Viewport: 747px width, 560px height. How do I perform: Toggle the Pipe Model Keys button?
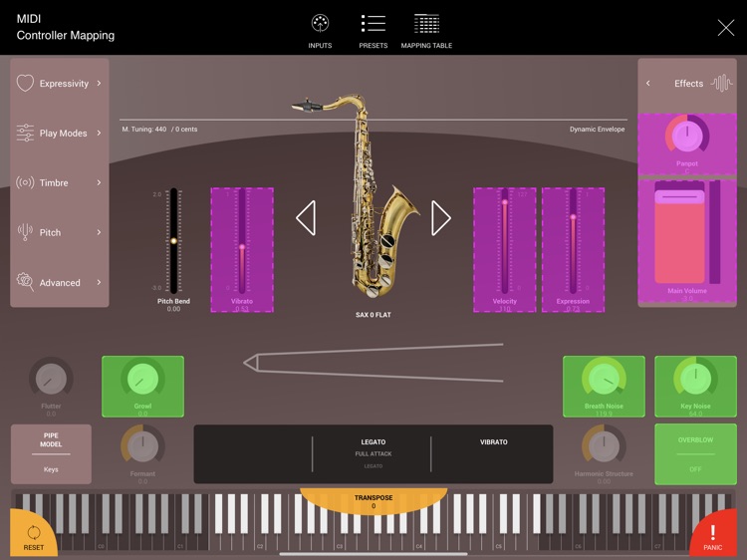pos(51,453)
